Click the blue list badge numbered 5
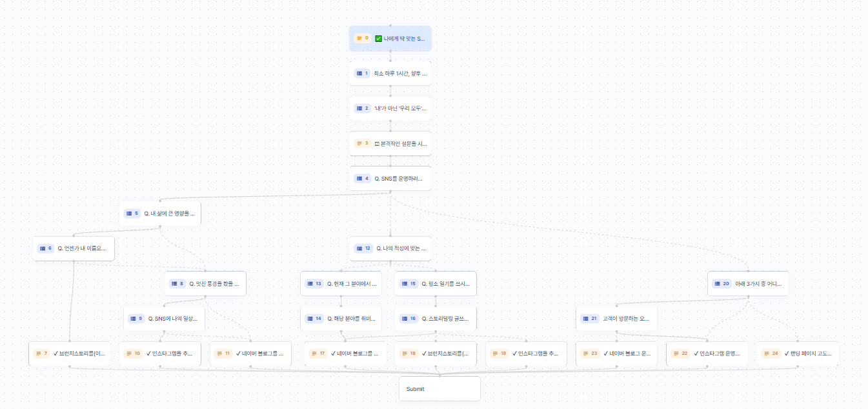 click(x=132, y=213)
